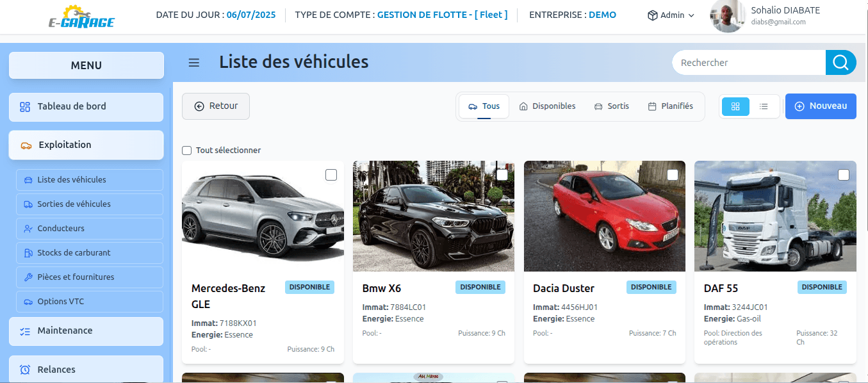Screen dimensions: 868x383
Task: Open the Admin dropdown chevron
Action: click(x=691, y=15)
